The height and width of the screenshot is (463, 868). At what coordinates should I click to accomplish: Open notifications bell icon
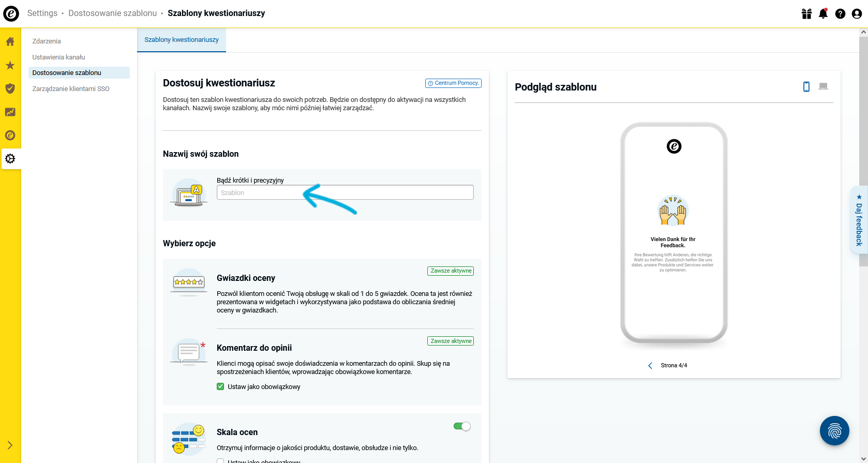[x=823, y=13]
